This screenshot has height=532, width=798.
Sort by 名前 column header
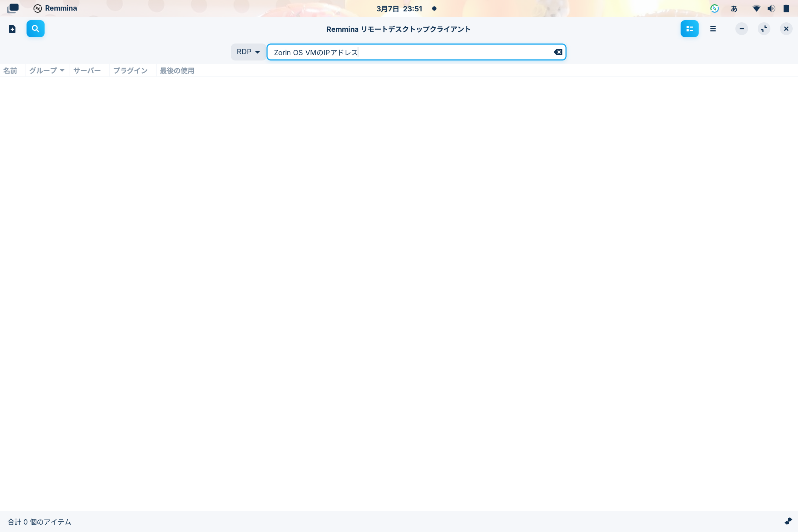(x=10, y=71)
